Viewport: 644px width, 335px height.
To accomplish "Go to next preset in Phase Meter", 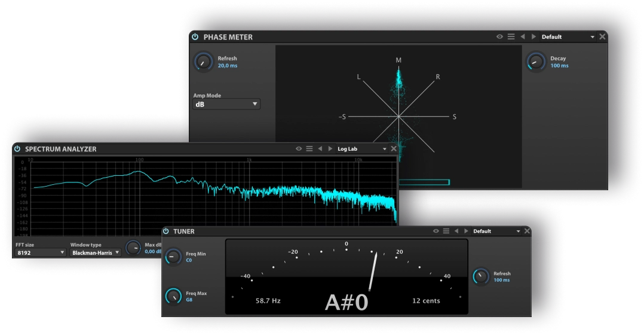I will pos(533,37).
